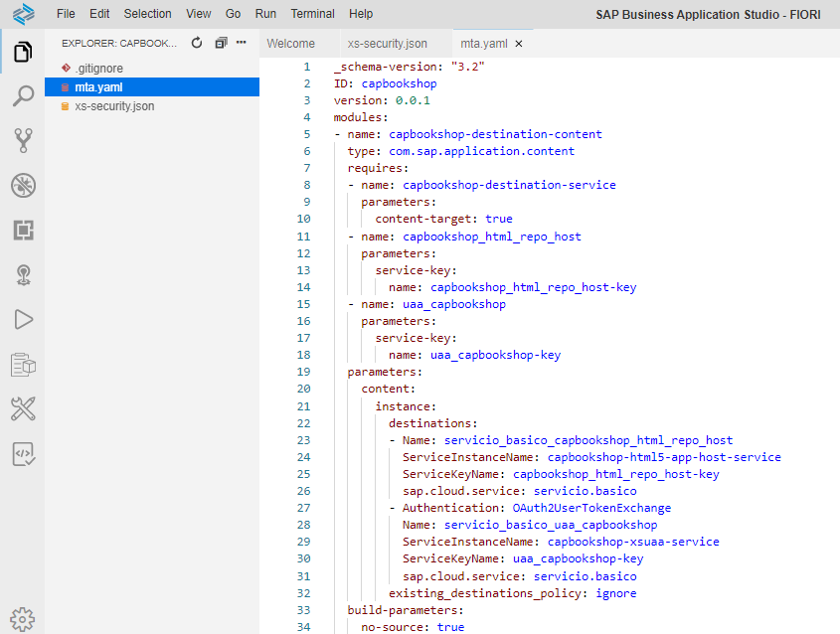Close the mta.yaml editor tab
This screenshot has width=840, height=634.
(519, 44)
